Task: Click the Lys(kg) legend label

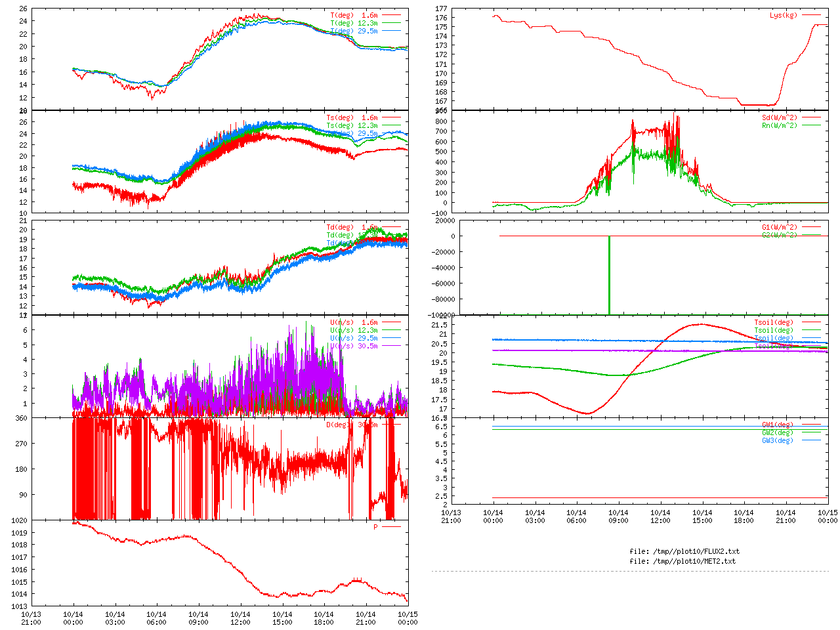Action: [784, 15]
